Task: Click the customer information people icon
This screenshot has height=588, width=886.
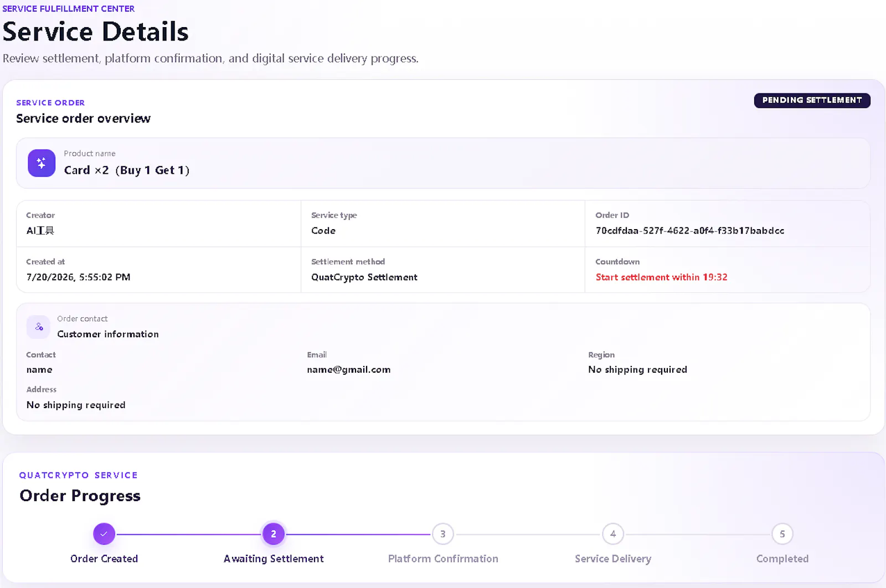Action: point(39,327)
